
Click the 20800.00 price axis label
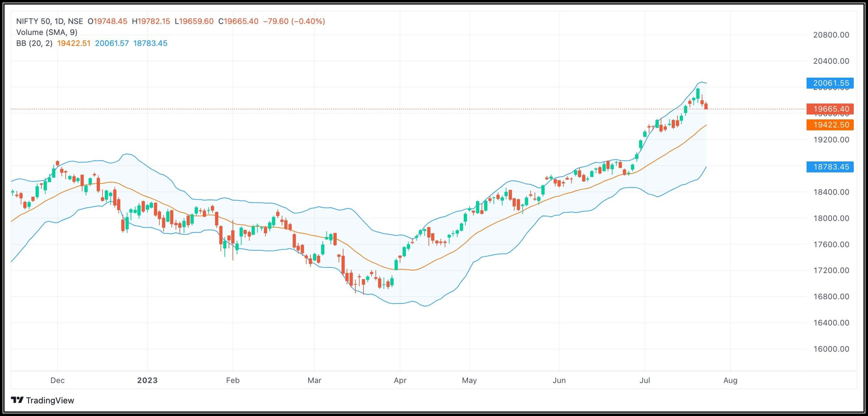tap(831, 35)
